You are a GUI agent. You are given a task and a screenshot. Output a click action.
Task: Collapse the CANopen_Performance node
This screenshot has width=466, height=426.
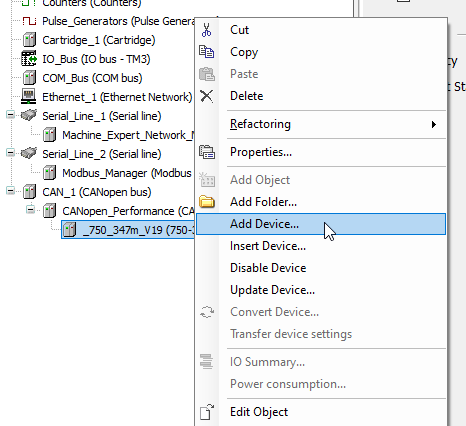(31, 210)
